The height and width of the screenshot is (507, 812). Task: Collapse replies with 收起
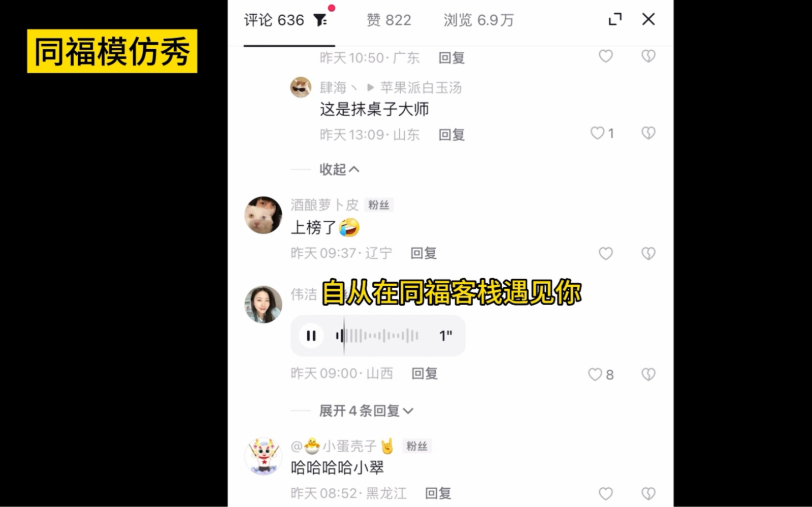[x=339, y=170]
